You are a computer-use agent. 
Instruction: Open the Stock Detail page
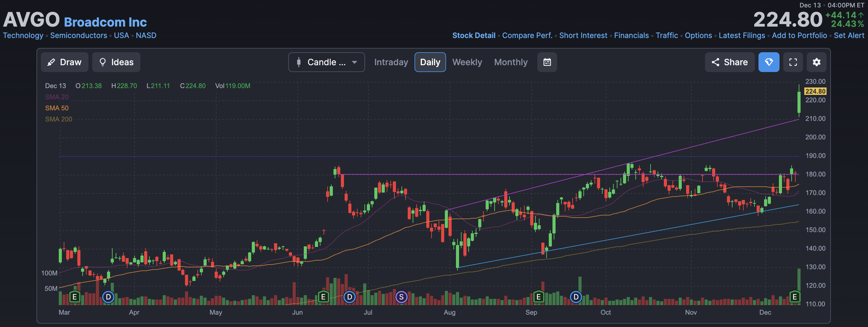tap(473, 35)
